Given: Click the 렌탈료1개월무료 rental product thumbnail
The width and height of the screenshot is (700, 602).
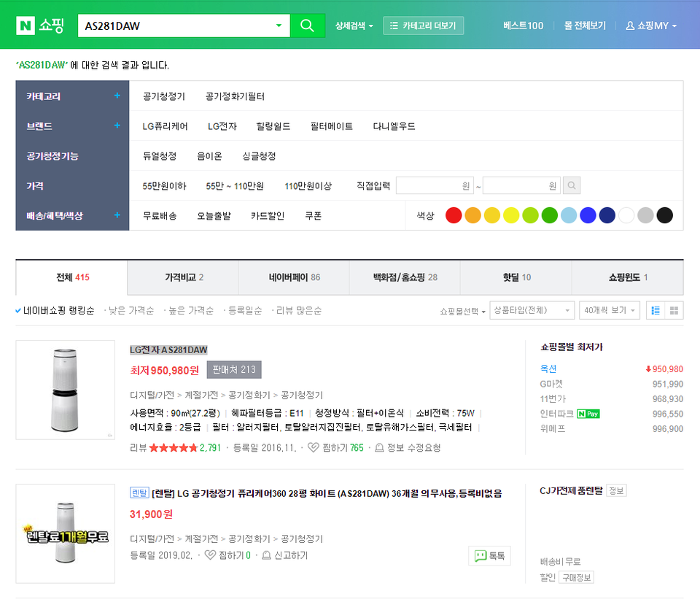Looking at the screenshot, I should point(65,533).
